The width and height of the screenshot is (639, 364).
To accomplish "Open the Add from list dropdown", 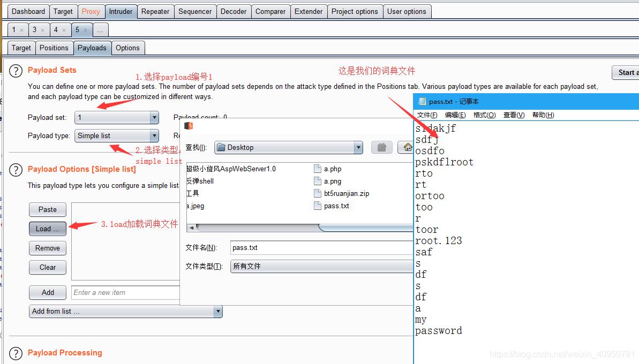I will (218, 312).
